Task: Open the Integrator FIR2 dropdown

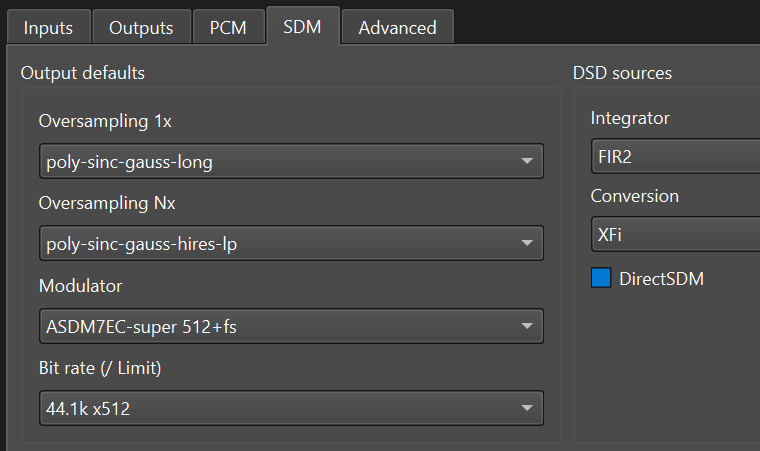Action: pyautogui.click(x=675, y=157)
